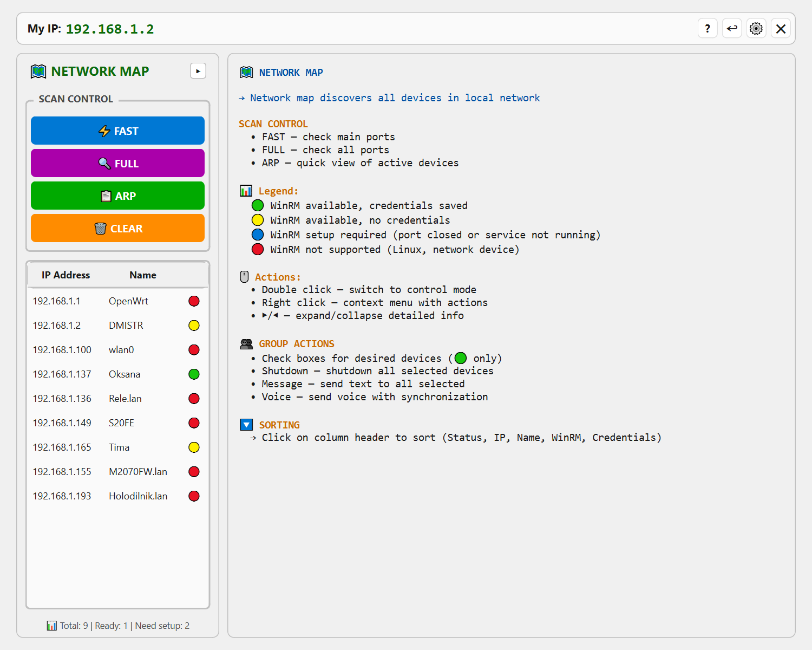Select the M2070FW.lan printer row
The width and height of the screenshot is (812, 650).
pyautogui.click(x=137, y=472)
